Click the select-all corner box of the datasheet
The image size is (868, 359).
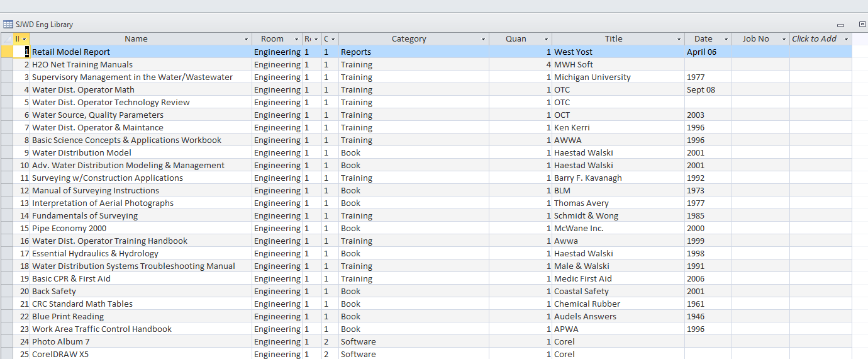pyautogui.click(x=6, y=38)
